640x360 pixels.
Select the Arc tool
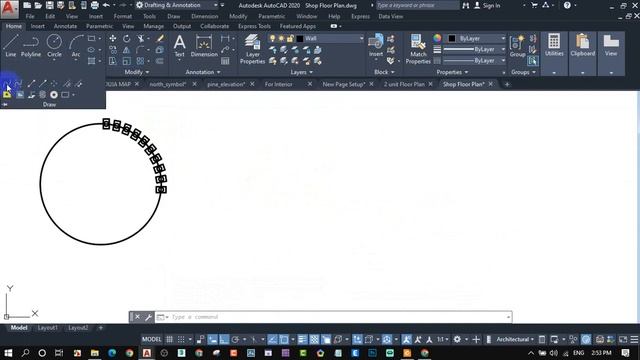tap(76, 46)
